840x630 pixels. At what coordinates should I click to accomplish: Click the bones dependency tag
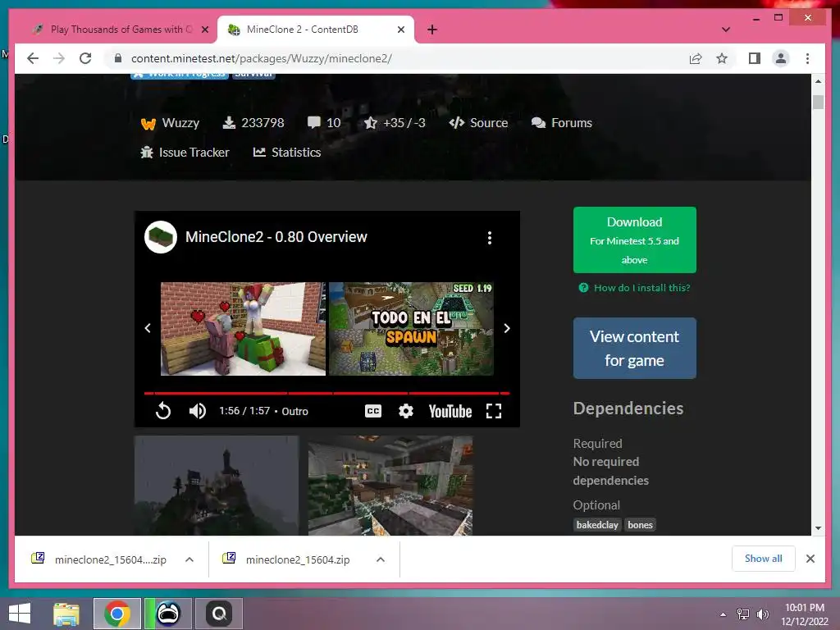point(640,525)
